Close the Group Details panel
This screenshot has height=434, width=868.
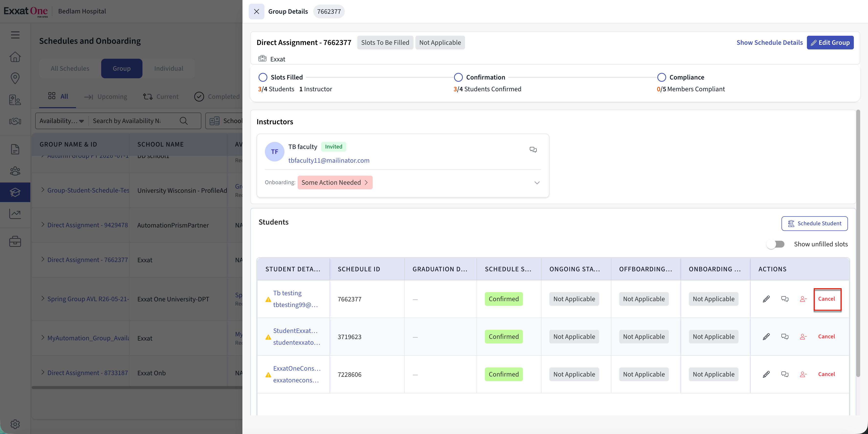coord(256,11)
